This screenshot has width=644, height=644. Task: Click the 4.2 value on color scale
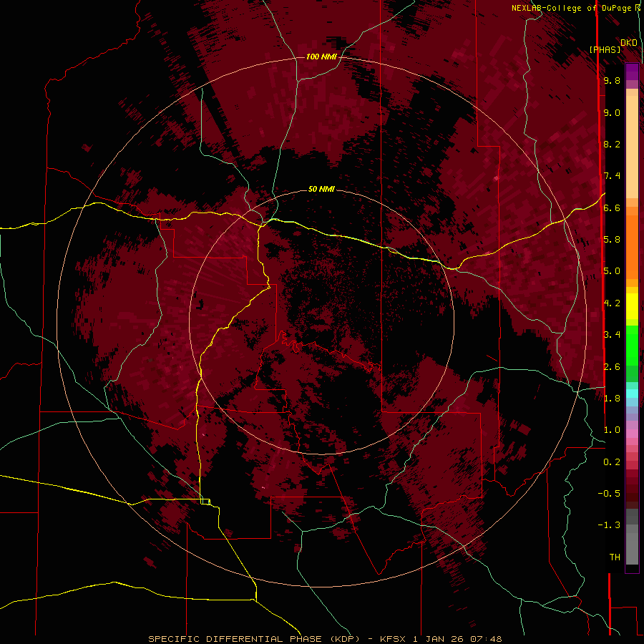(x=612, y=303)
